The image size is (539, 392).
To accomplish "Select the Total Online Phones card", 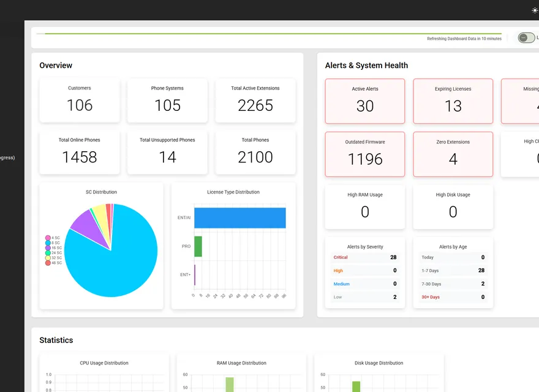I will pyautogui.click(x=80, y=153).
